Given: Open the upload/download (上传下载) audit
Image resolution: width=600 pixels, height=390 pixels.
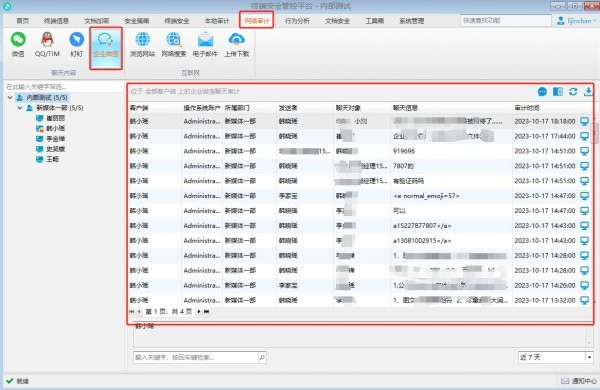Looking at the screenshot, I should [x=236, y=45].
